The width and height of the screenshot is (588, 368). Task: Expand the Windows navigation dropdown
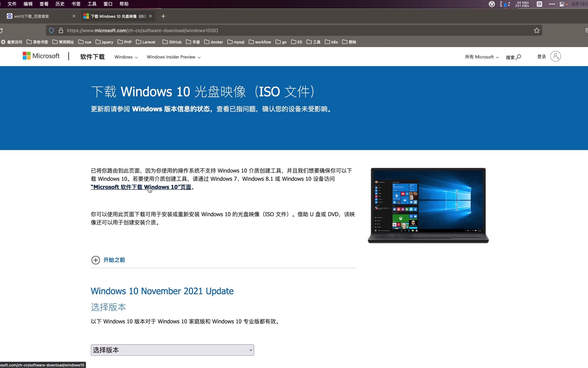coord(126,57)
